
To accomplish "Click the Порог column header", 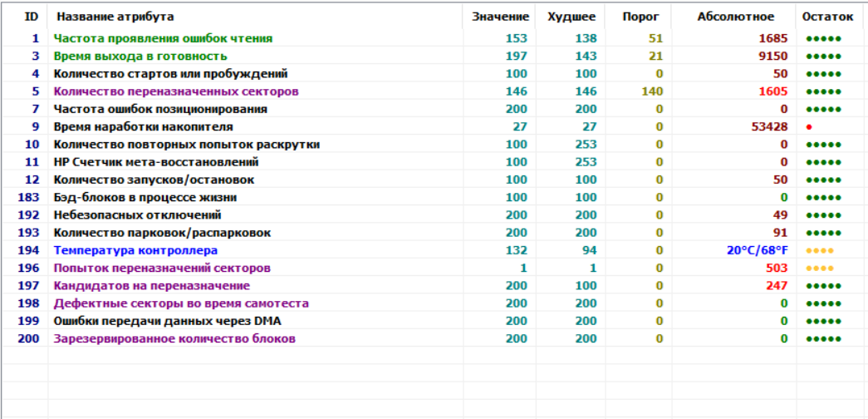I will click(640, 17).
